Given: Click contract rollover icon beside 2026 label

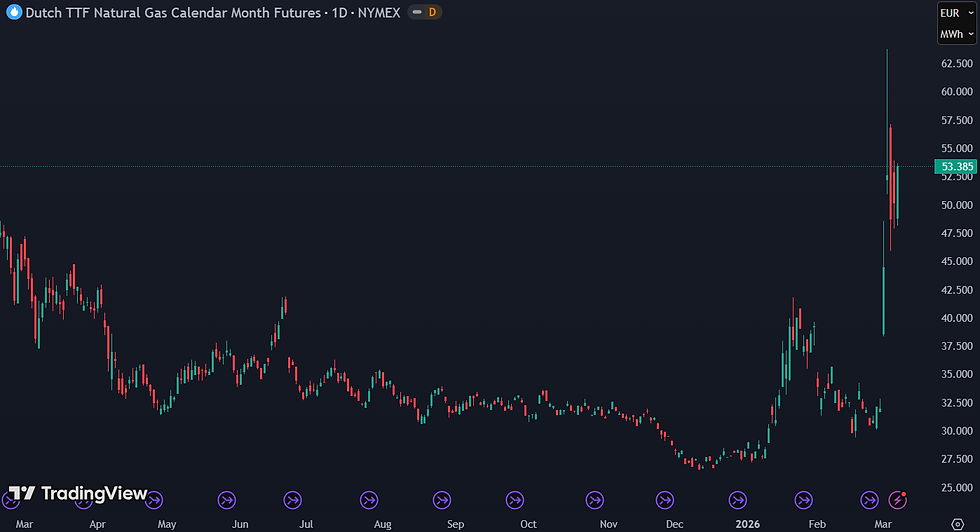Looking at the screenshot, I should tap(738, 500).
